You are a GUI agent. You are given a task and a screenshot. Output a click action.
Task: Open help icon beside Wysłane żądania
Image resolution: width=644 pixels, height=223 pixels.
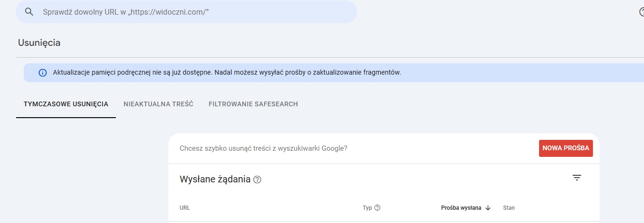pos(257,180)
